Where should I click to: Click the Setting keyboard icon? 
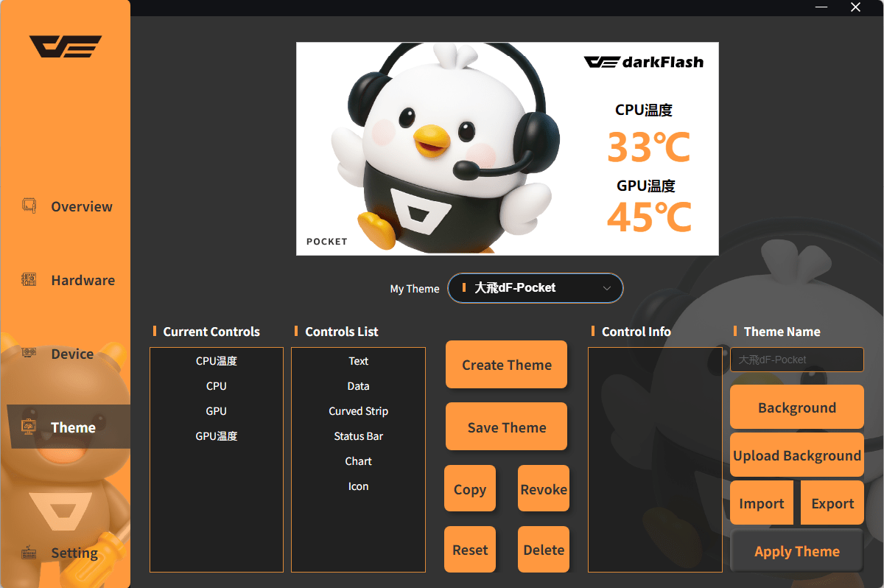(x=29, y=553)
